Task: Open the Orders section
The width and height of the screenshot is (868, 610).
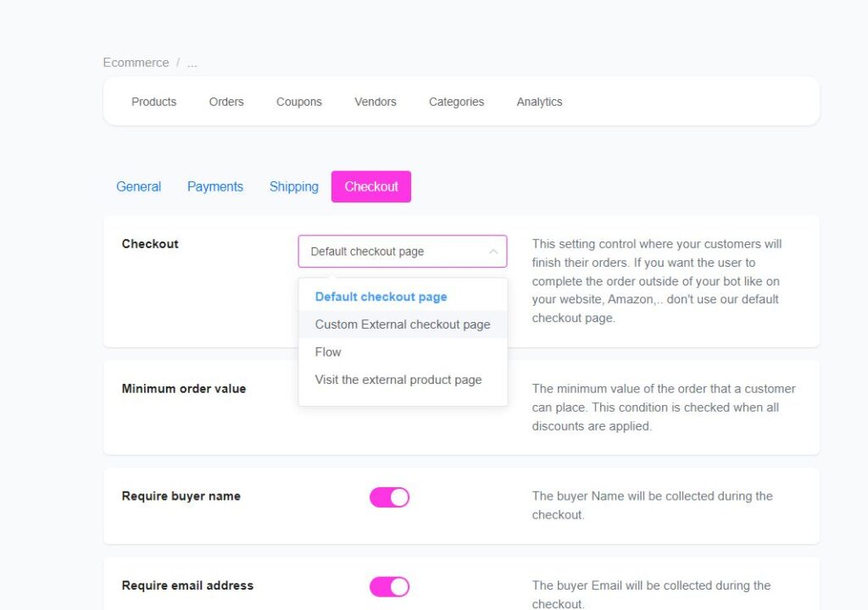Action: [225, 102]
